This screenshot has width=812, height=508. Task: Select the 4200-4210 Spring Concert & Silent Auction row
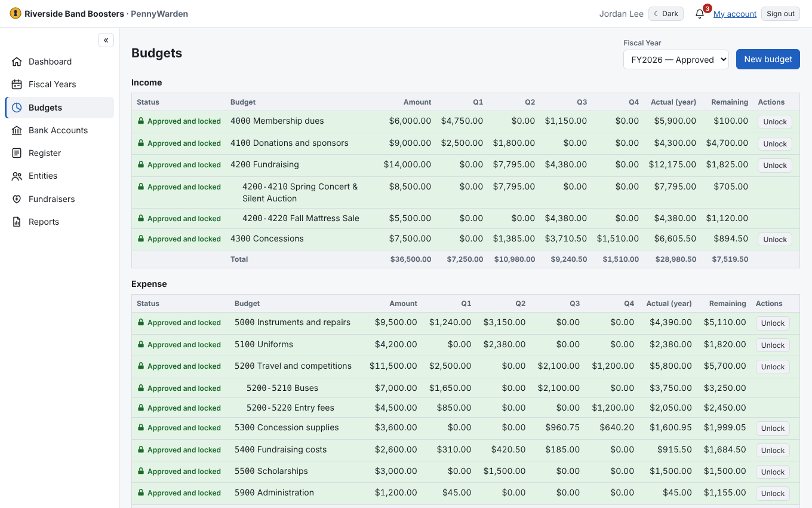465,192
